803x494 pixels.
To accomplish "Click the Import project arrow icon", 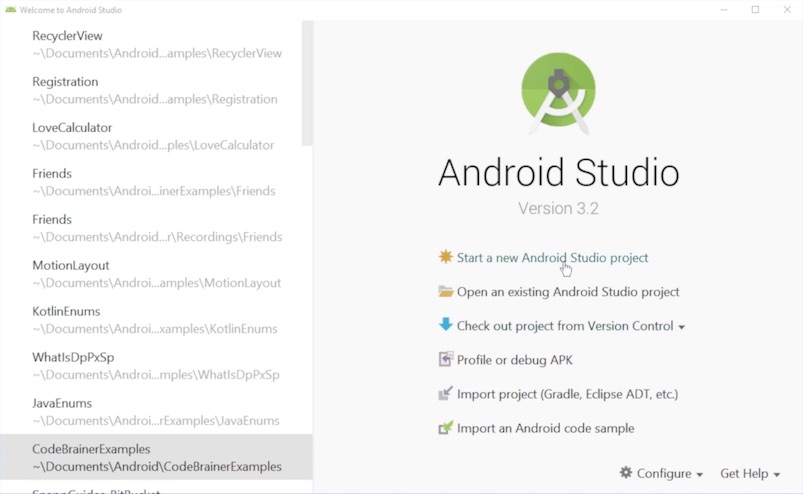I will pos(446,393).
